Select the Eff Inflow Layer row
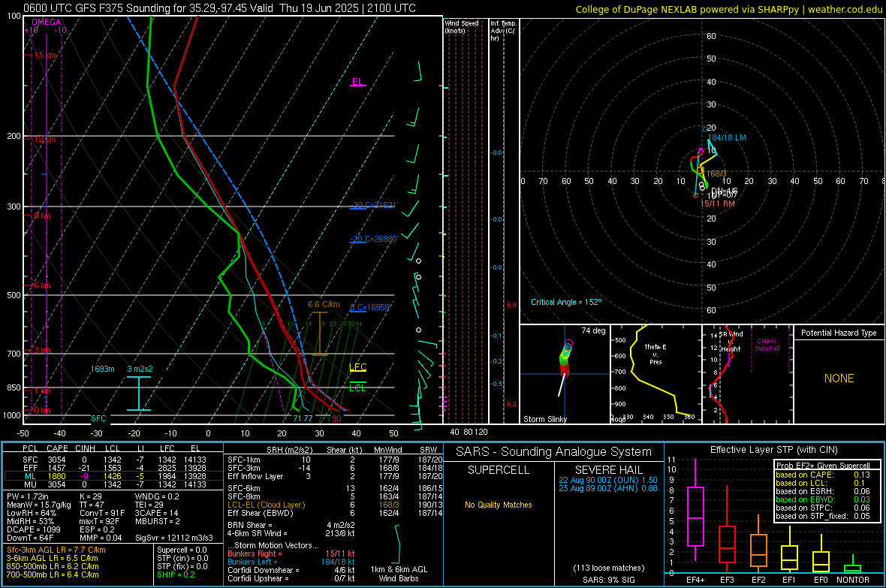Viewport: 886px width, 588px height. tap(335, 476)
